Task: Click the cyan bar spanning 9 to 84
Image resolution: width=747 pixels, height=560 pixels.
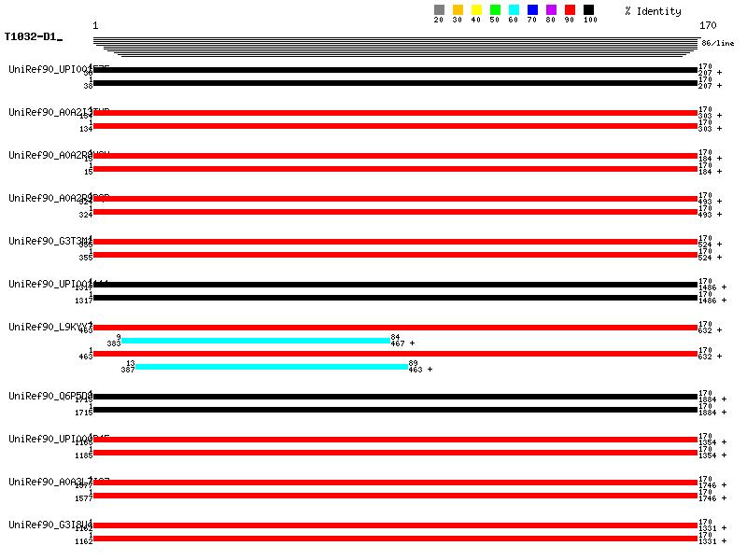Action: coord(256,341)
